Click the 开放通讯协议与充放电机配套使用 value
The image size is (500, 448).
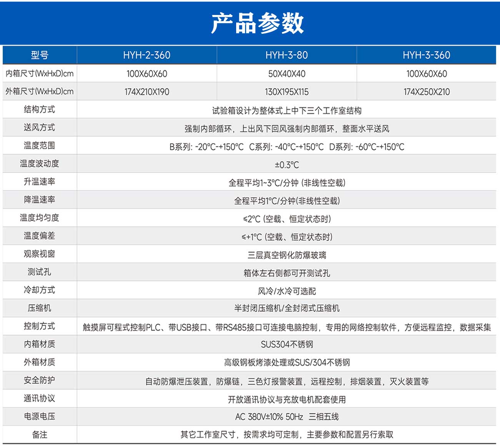click(287, 400)
